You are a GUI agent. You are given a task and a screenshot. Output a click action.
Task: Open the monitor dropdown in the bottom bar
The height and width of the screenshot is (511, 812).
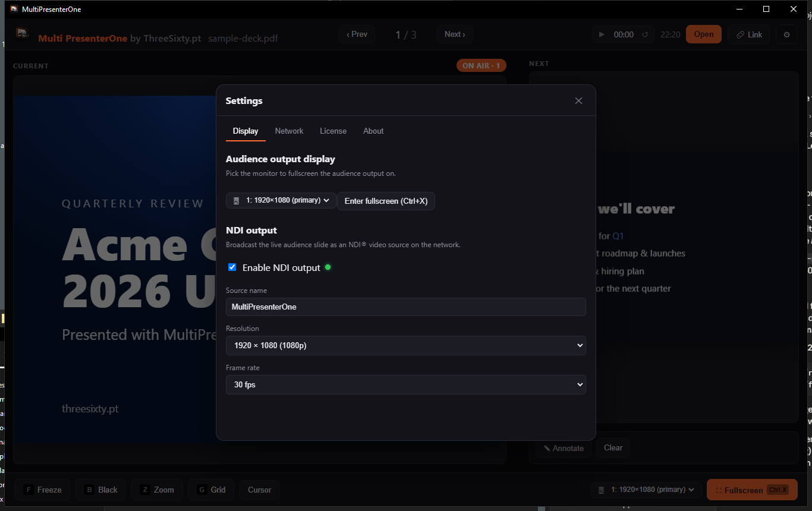(647, 490)
